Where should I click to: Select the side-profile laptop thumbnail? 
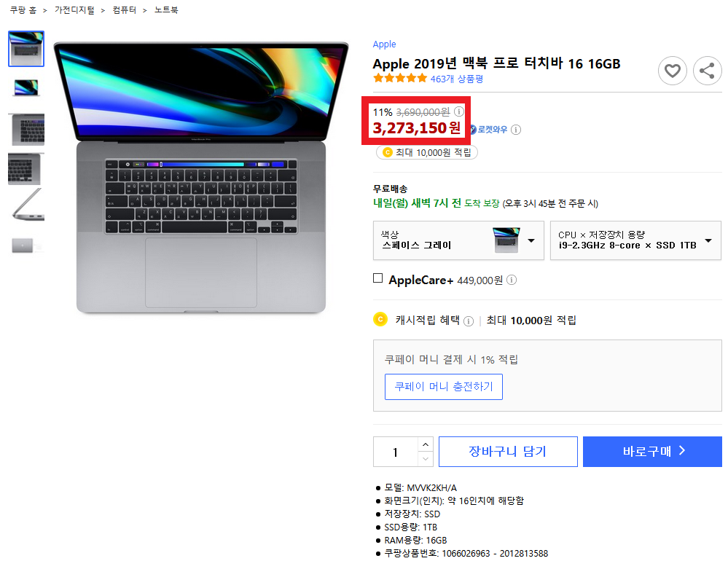pos(26,205)
